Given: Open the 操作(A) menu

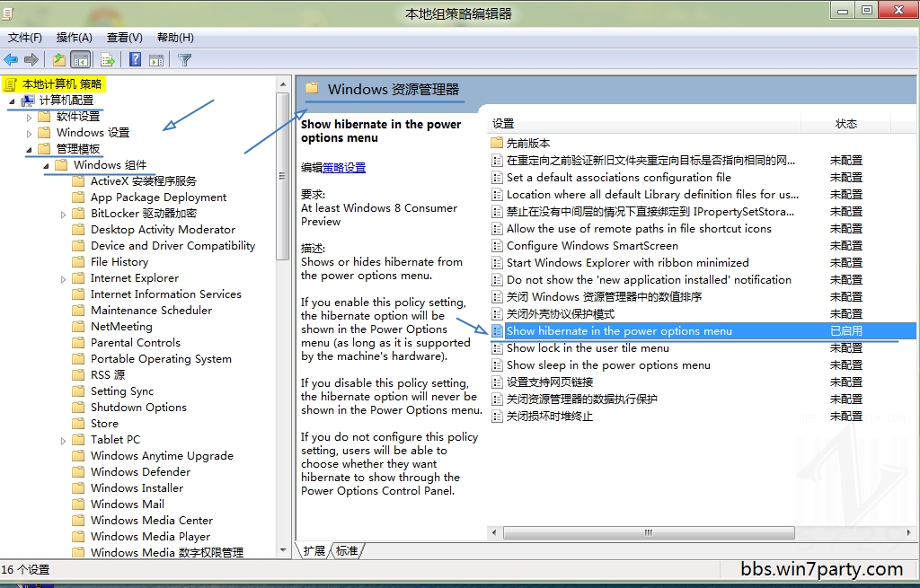Looking at the screenshot, I should pos(74,38).
